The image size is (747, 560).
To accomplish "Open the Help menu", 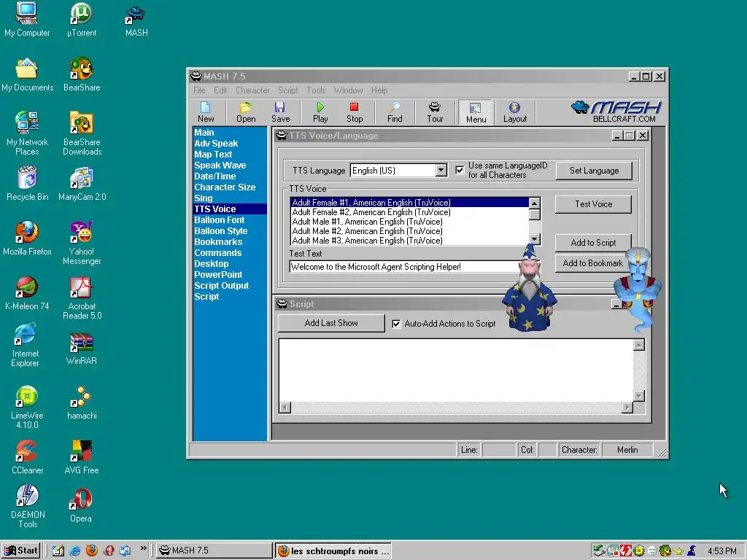I will 379,90.
